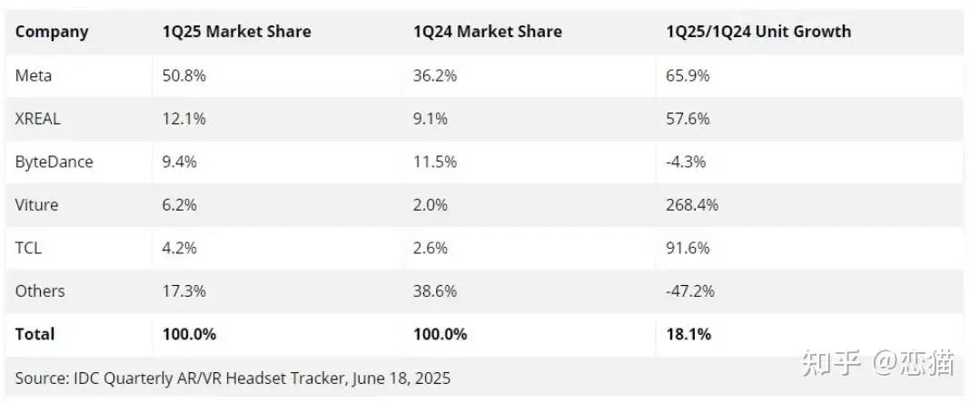Viewport: 980px width, 403px height.
Task: Click the 知乎 @恋猫 watermark
Action: (878, 364)
